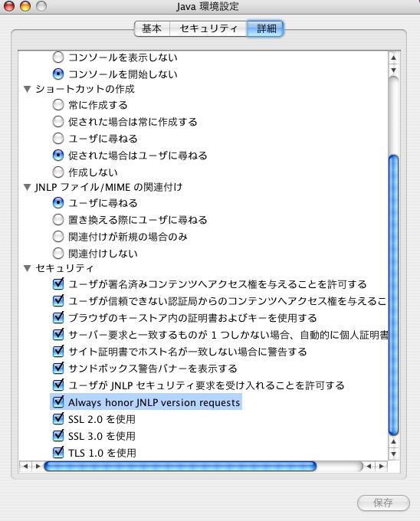Disable サンドボックス警告バナーを表示する checkbox

pyautogui.click(x=58, y=369)
